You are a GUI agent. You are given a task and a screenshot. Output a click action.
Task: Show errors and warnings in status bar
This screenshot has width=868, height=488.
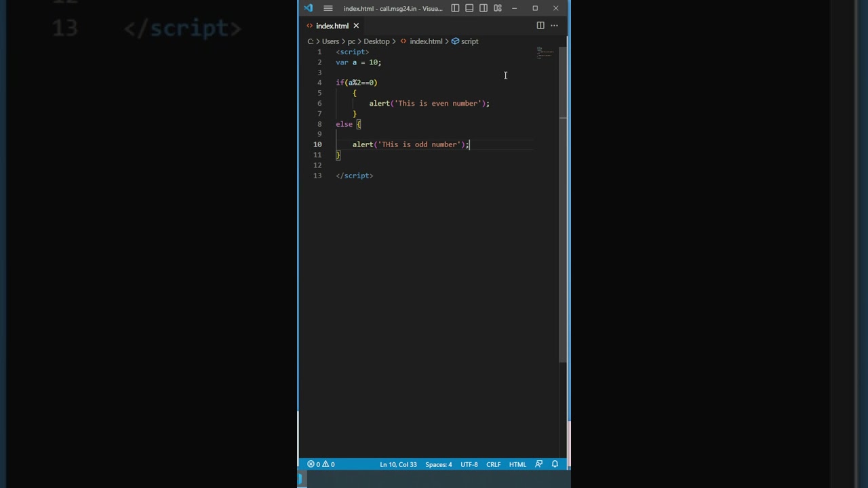coord(321,464)
